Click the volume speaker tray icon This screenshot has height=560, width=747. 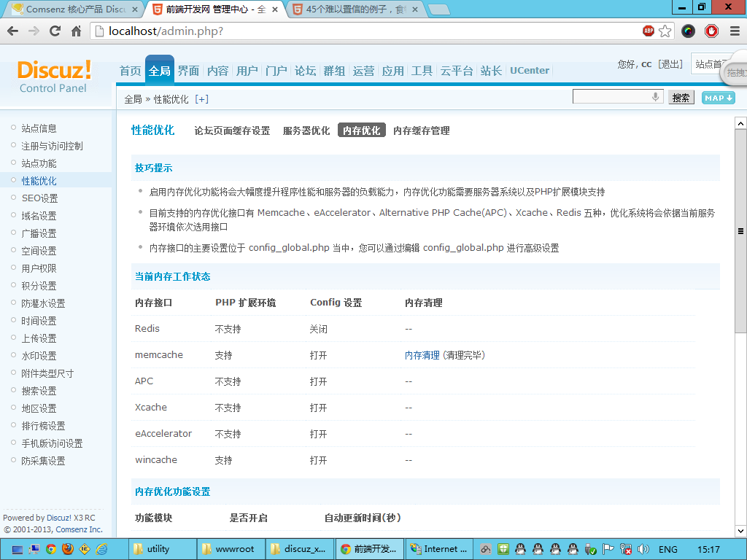[x=643, y=549]
